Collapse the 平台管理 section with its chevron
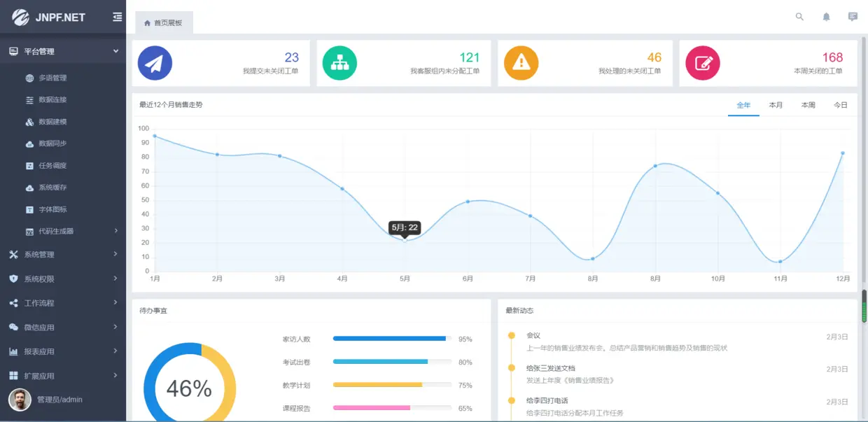Image resolution: width=868 pixels, height=422 pixels. tap(115, 51)
